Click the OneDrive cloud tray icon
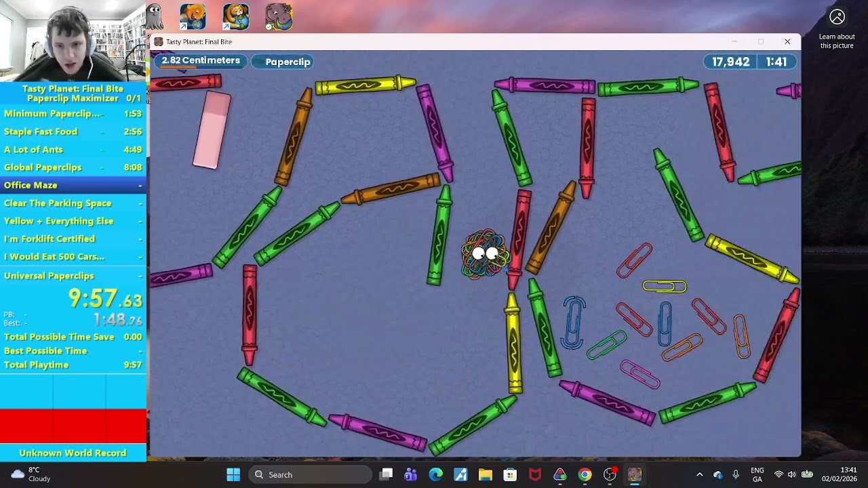The height and width of the screenshot is (488, 868). [x=718, y=474]
